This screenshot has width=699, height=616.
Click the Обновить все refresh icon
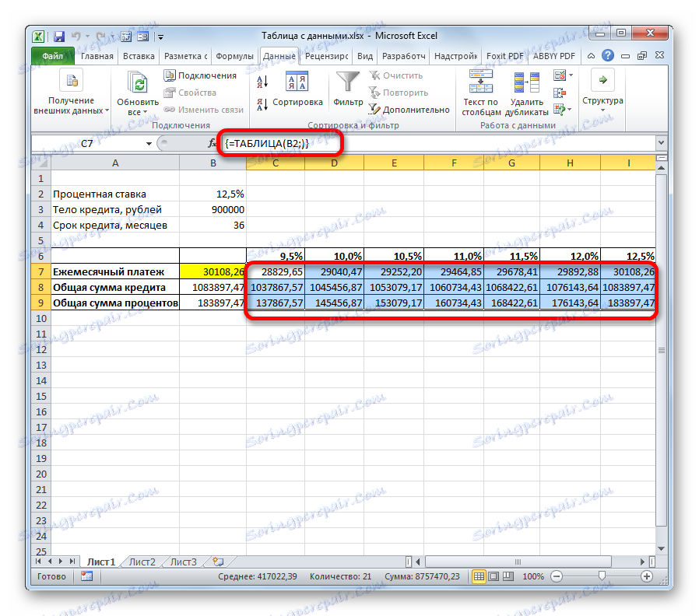click(x=138, y=83)
